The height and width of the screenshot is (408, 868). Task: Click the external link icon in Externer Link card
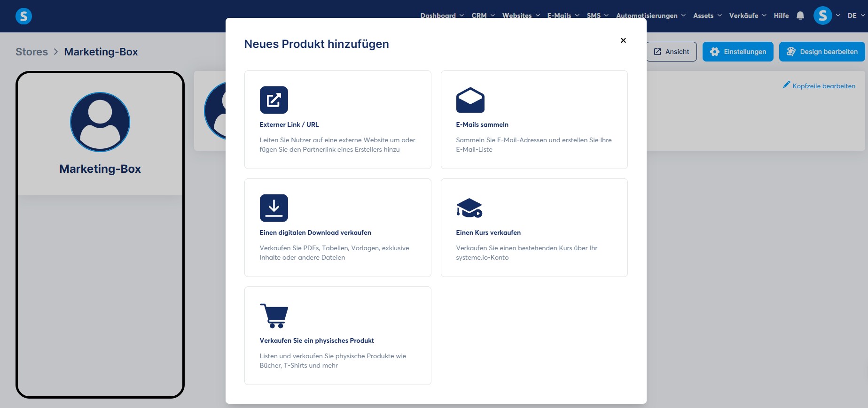coord(274,100)
